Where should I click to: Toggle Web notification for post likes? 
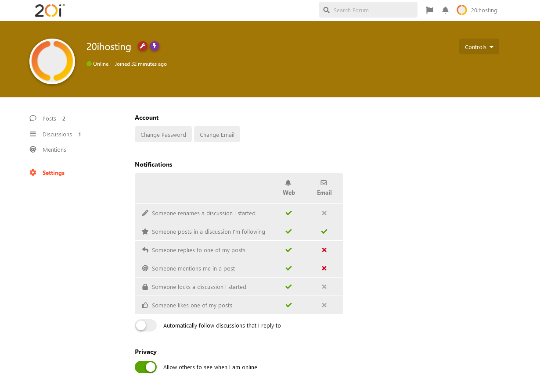pyautogui.click(x=288, y=305)
